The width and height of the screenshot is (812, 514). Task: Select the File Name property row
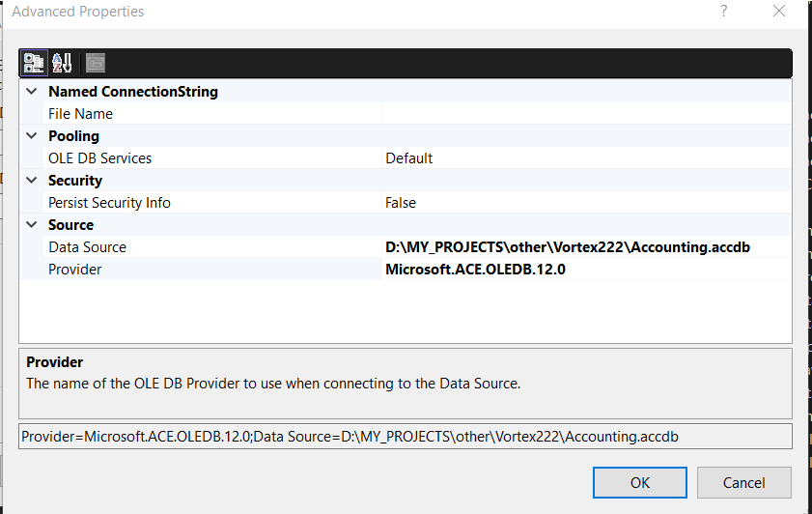pos(81,114)
